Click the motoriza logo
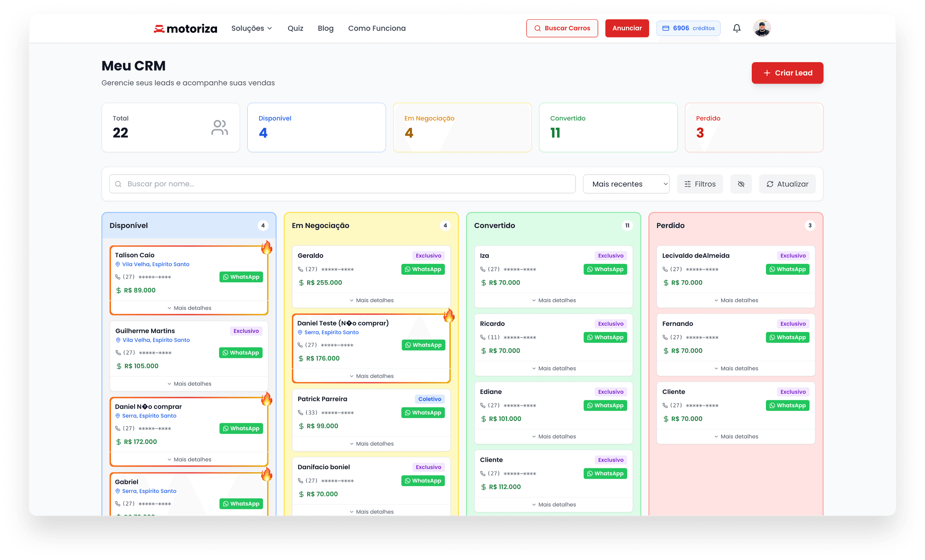The image size is (925, 560). pyautogui.click(x=185, y=28)
